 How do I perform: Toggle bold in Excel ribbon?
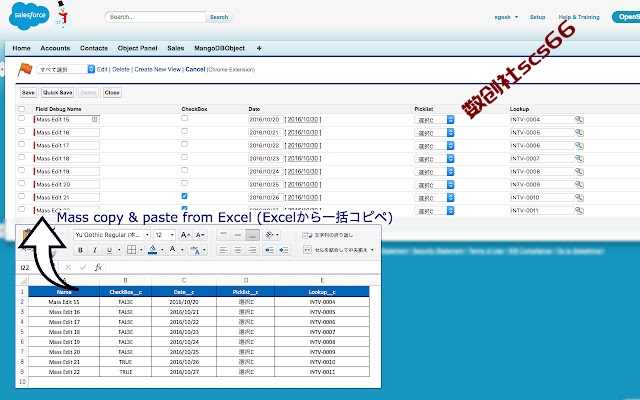[80, 250]
